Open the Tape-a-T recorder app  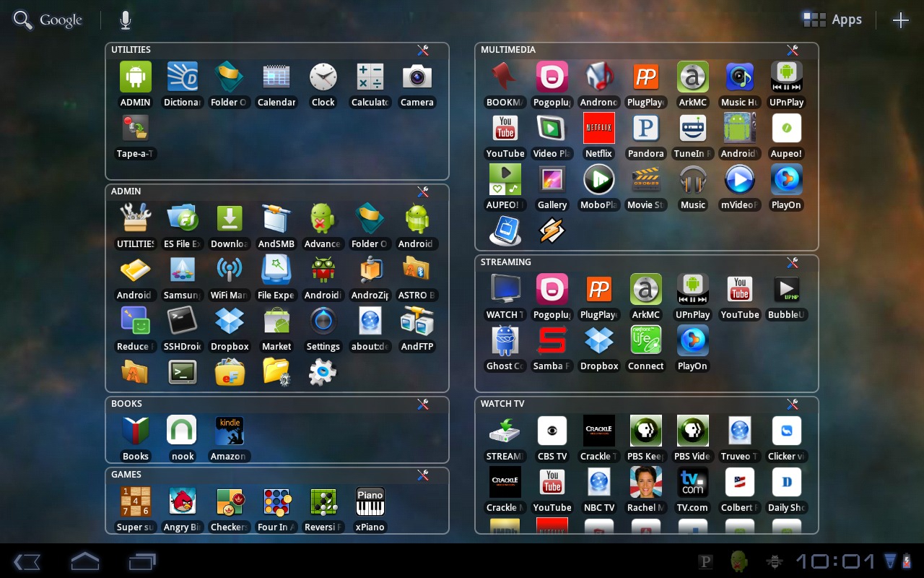pos(136,136)
